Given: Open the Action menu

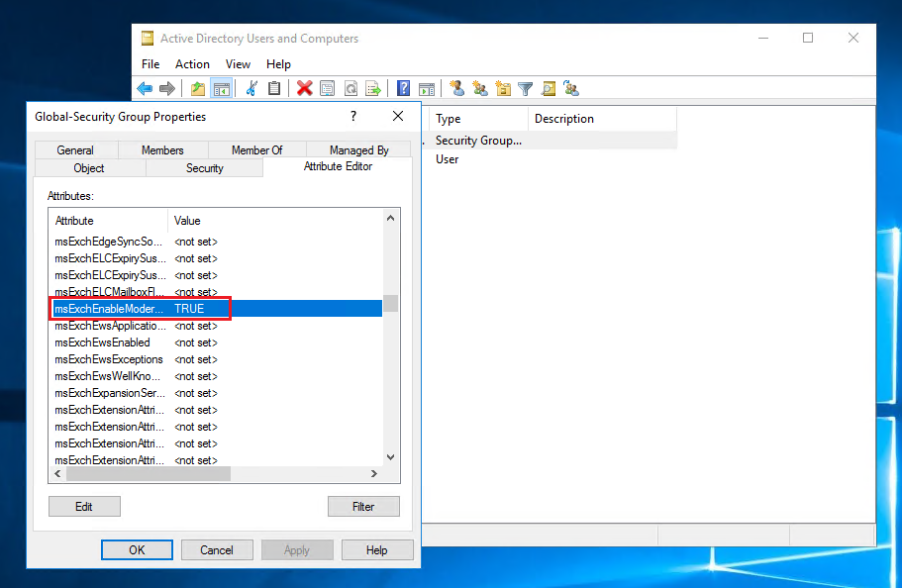Looking at the screenshot, I should (x=192, y=64).
